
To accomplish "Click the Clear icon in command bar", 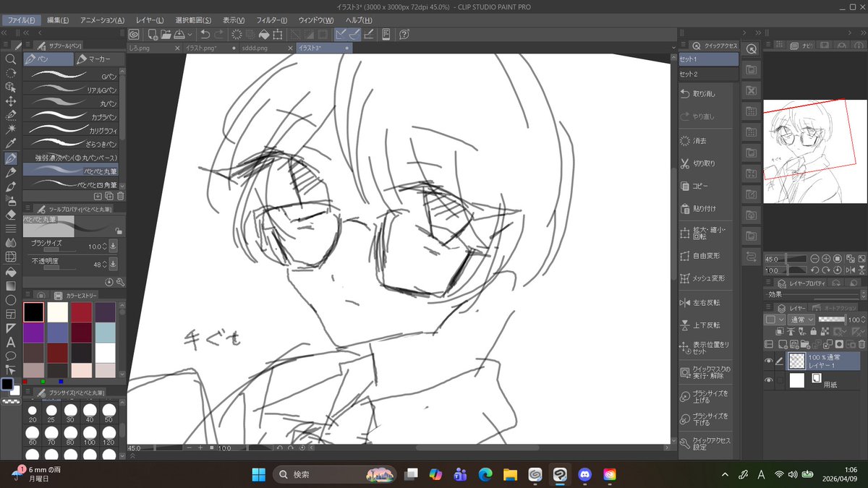I will (237, 34).
